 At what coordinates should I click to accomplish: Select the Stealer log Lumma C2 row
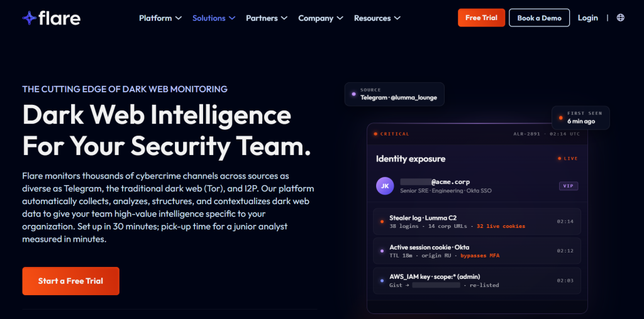tap(477, 222)
